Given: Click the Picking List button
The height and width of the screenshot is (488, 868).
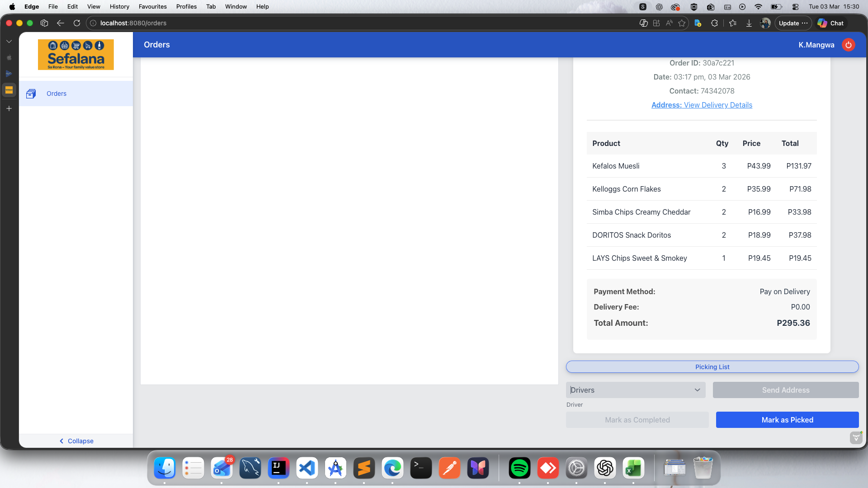Looking at the screenshot, I should pos(712,367).
